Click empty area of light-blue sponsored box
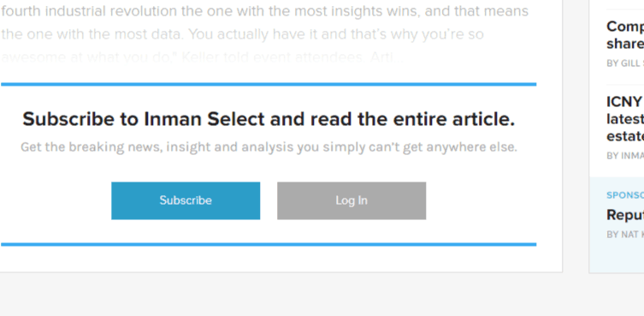This screenshot has height=316, width=644. 616,257
